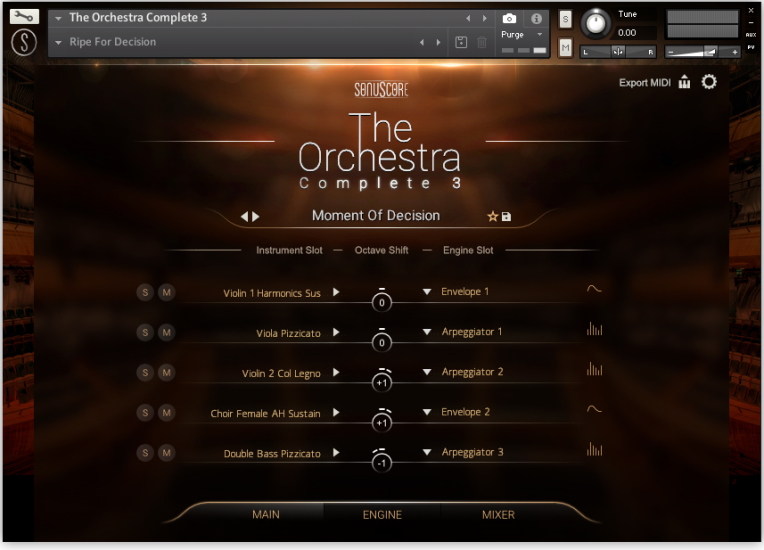Mute the instrument with header M button

(x=565, y=48)
